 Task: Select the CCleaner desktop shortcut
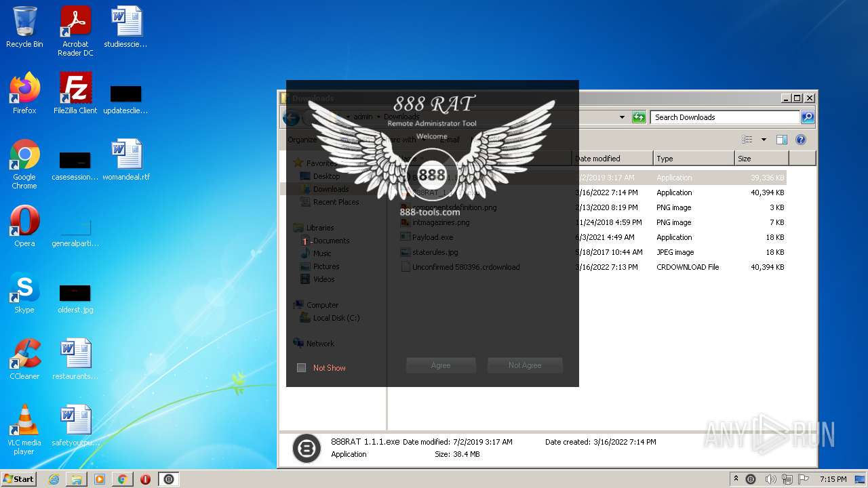click(24, 359)
